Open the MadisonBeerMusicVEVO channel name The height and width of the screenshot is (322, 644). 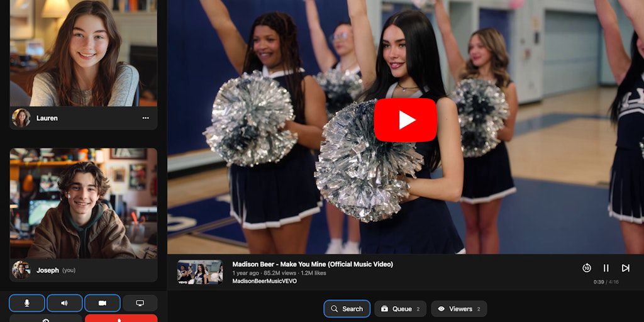click(264, 281)
